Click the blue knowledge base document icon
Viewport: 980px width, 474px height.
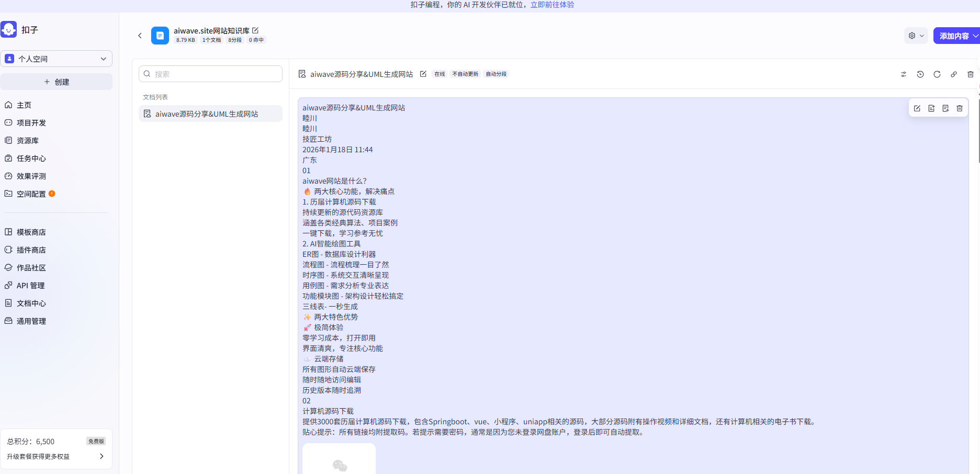point(160,36)
